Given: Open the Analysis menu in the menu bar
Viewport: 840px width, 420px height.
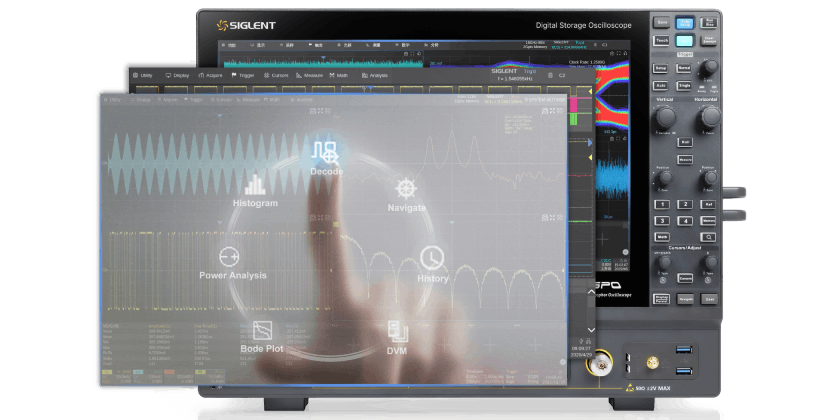Looking at the screenshot, I should point(378,75).
